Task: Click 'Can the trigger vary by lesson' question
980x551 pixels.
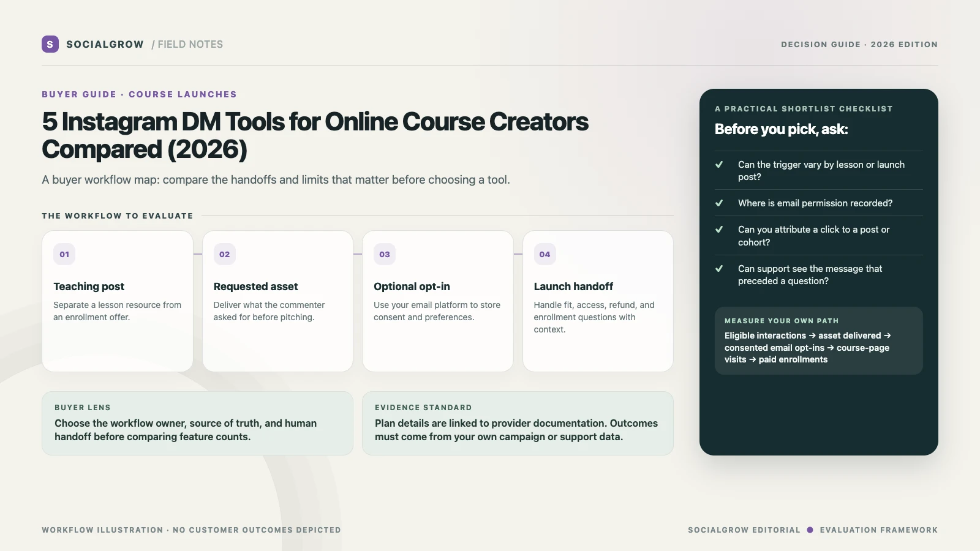Action: (821, 171)
